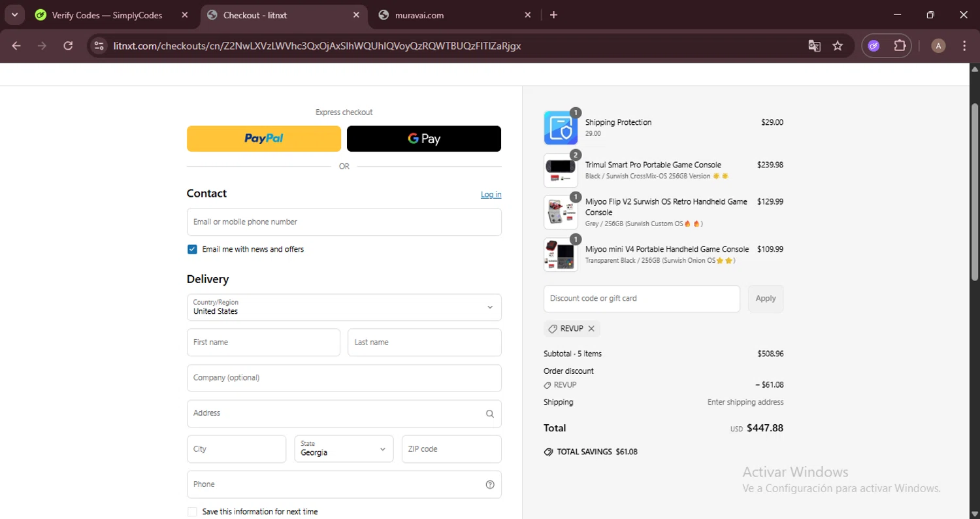Remove the REVUP discount code tag
The width and height of the screenshot is (980, 519).
click(591, 329)
